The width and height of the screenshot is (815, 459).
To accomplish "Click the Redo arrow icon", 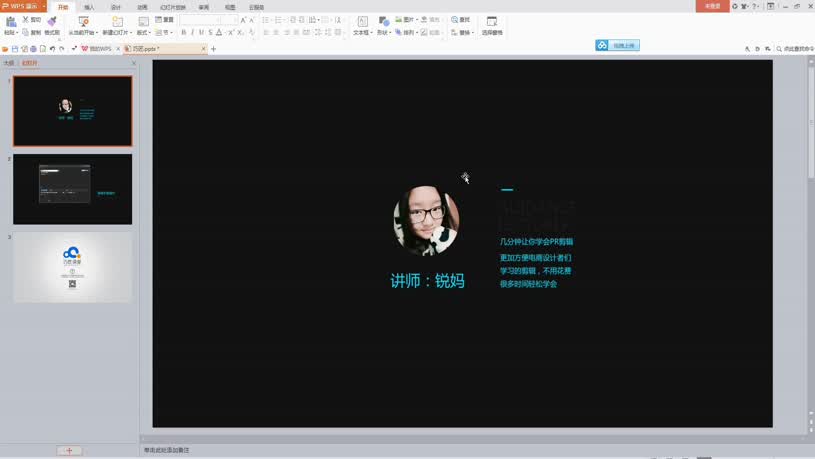I will [62, 49].
